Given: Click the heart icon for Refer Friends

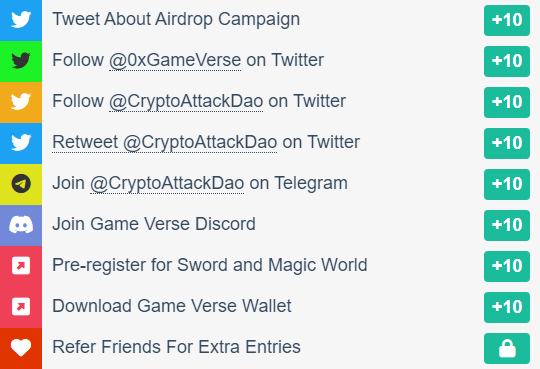Looking at the screenshot, I should pos(21,348).
